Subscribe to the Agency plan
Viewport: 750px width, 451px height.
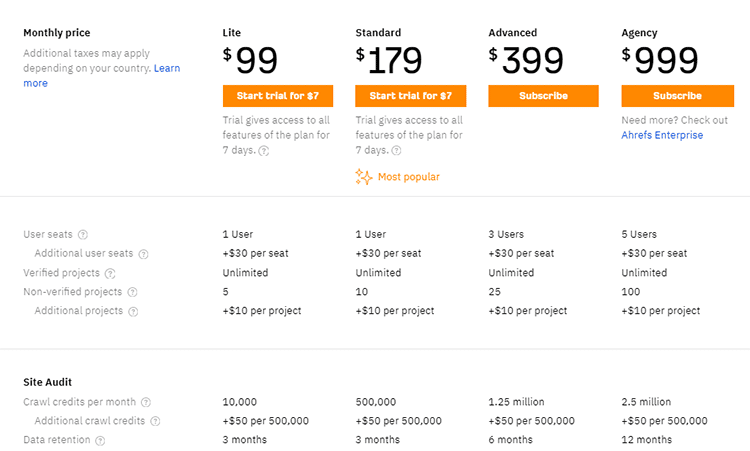point(676,96)
